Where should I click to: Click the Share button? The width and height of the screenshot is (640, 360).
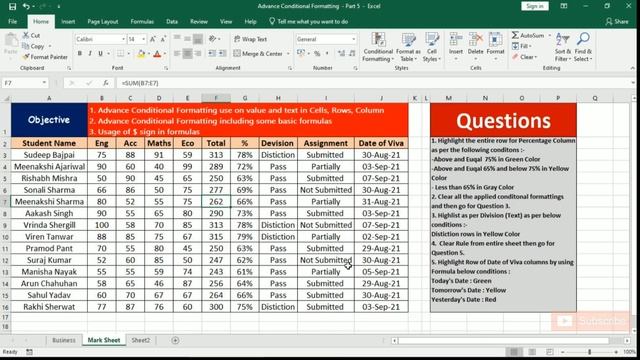617,22
